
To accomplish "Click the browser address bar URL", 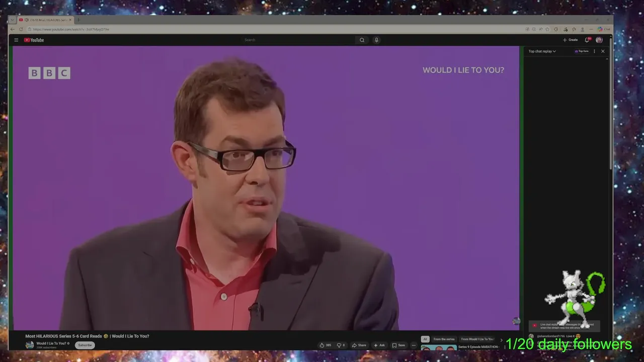I will point(71,29).
